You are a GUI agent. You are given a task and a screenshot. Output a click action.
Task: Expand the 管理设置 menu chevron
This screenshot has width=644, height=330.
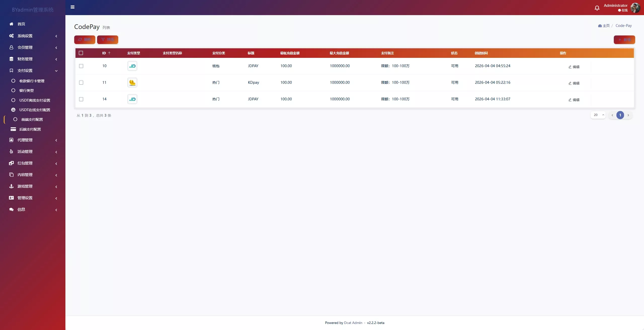[x=56, y=198]
